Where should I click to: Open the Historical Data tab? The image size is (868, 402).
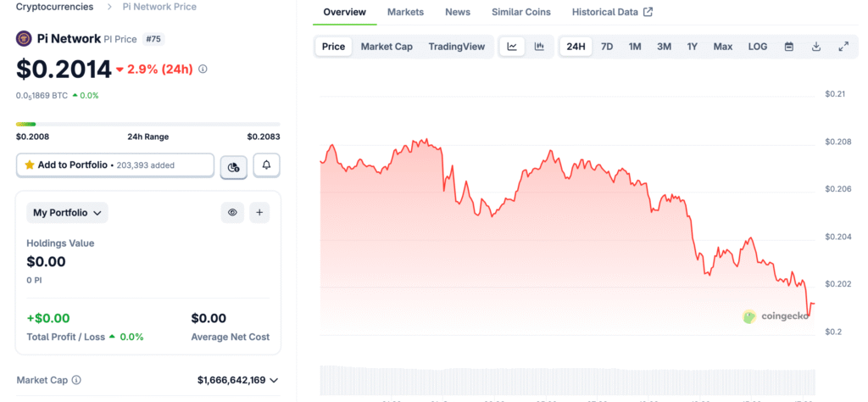tap(612, 12)
